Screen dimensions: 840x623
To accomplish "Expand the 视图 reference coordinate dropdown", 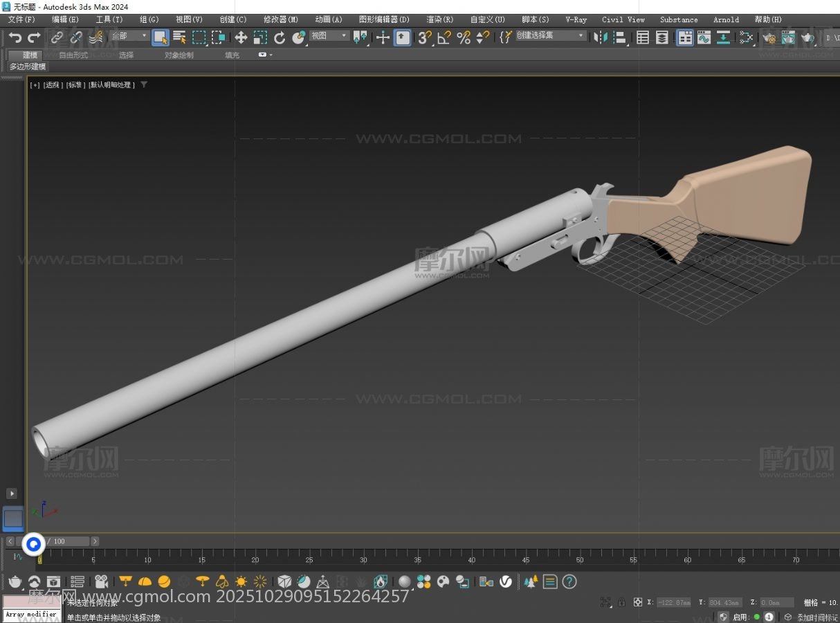I will [329, 36].
